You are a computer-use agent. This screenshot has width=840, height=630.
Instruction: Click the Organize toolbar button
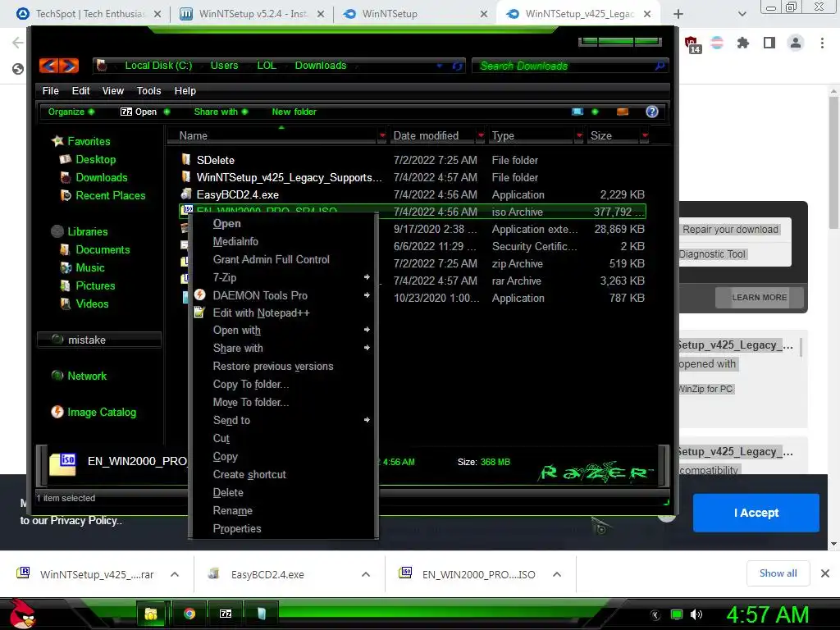71,112
